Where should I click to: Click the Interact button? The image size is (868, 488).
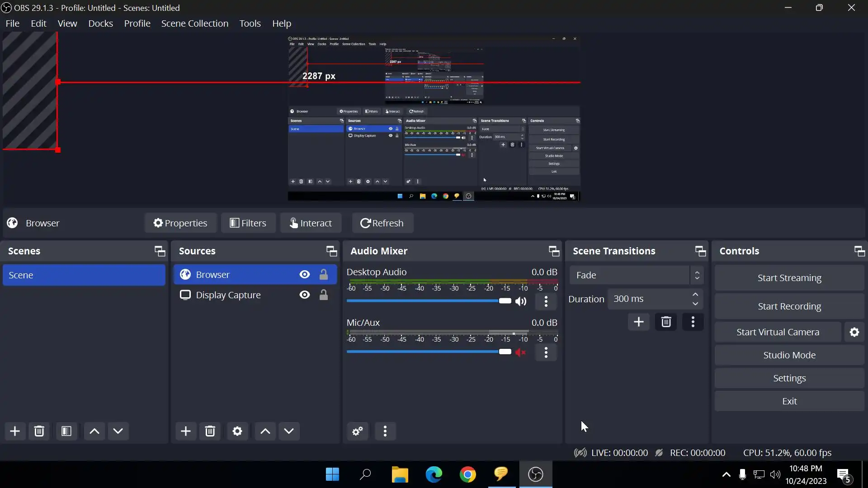point(311,223)
